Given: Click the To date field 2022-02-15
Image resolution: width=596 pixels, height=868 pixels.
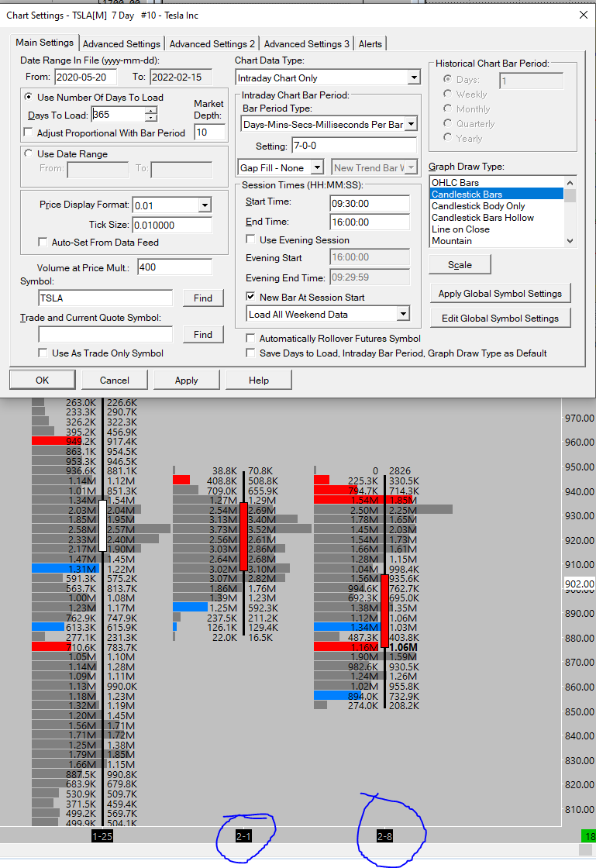Looking at the screenshot, I should click(181, 77).
